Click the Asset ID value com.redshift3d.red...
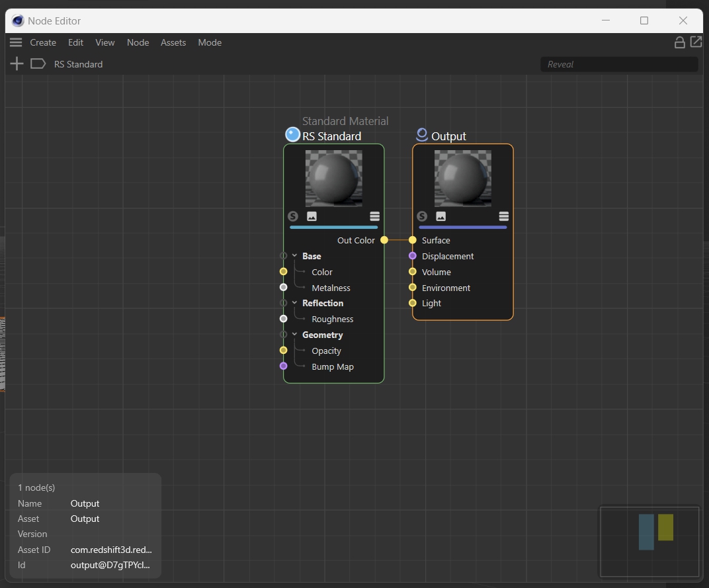The height and width of the screenshot is (588, 709). click(111, 550)
